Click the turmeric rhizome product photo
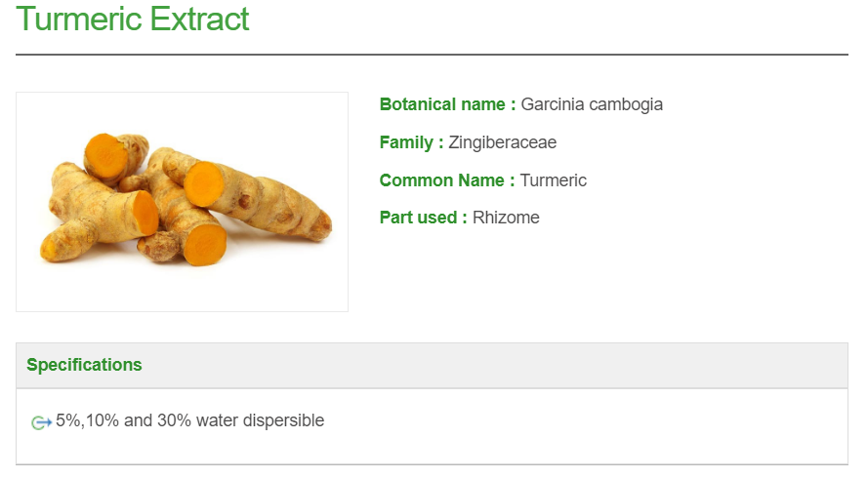 183,202
